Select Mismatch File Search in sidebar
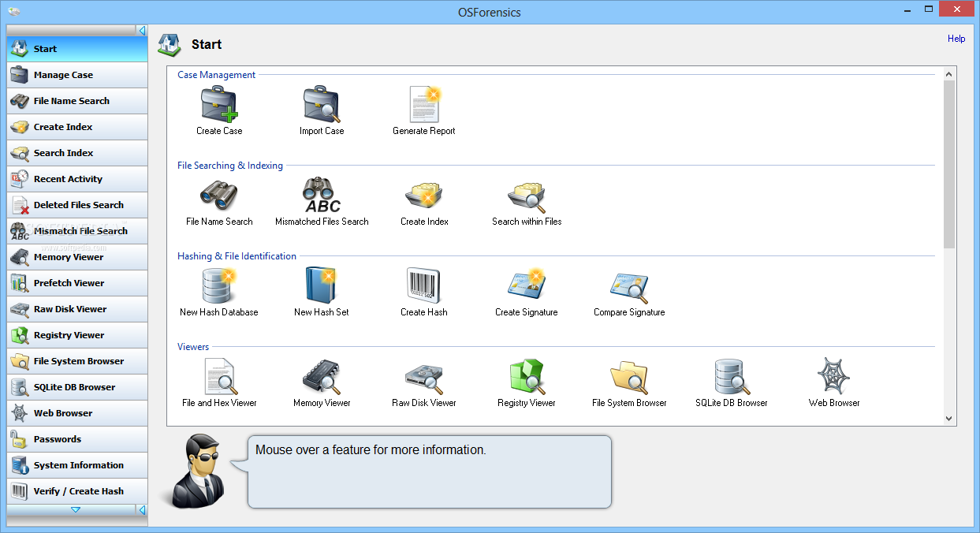980x533 pixels. click(77, 231)
